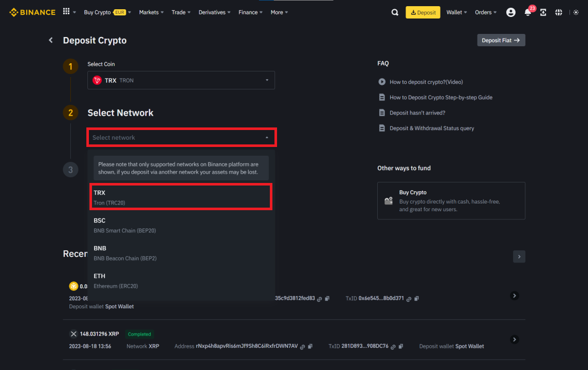
Task: Open link icon next to TxID 281D893...908DC76
Action: pyautogui.click(x=393, y=347)
